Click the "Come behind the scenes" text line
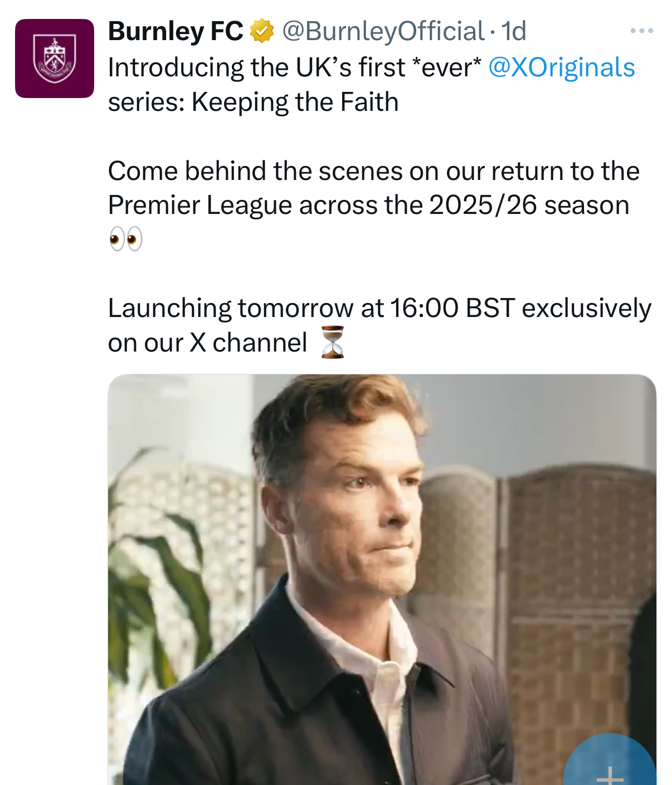Image resolution: width=672 pixels, height=785 pixels. pos(373,170)
